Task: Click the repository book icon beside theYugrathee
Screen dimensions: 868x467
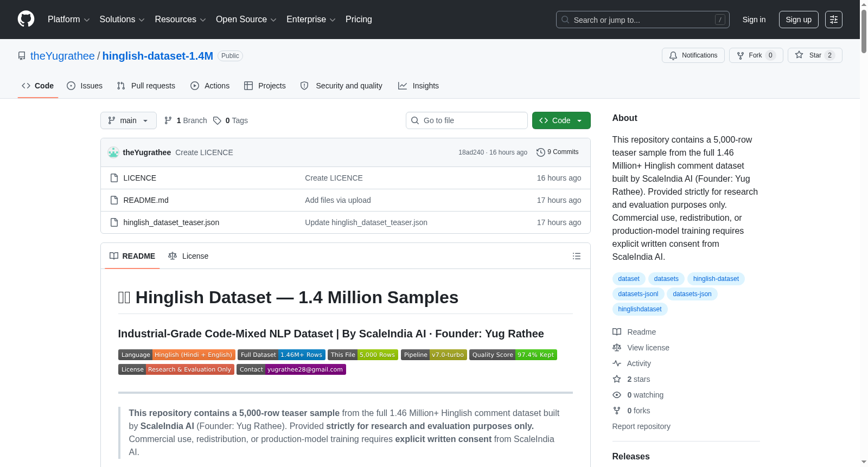Action: [x=22, y=56]
